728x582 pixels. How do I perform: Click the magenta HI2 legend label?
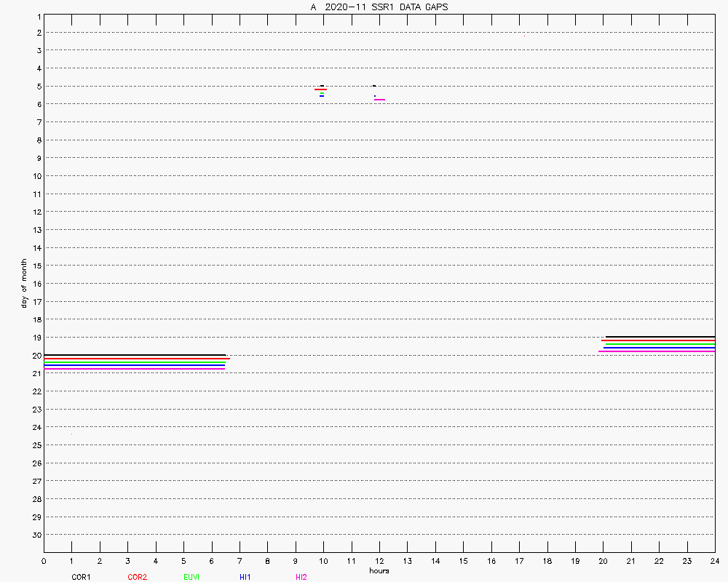301,577
